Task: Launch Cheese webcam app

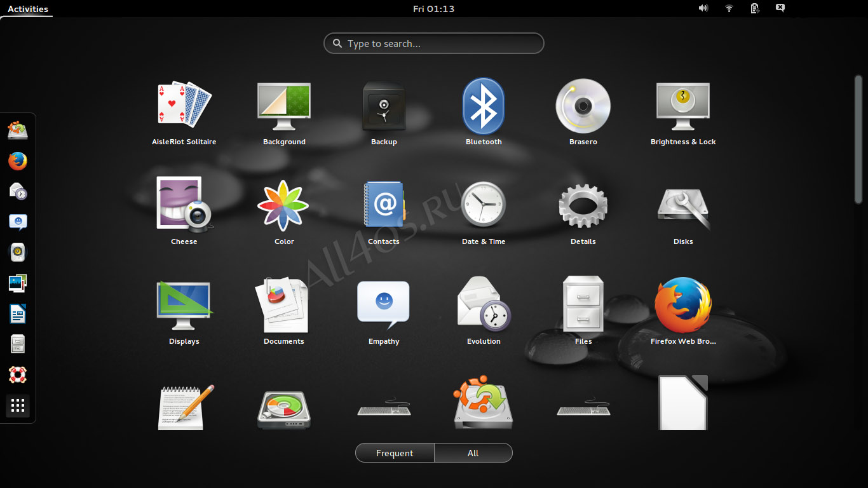Action: point(184,204)
